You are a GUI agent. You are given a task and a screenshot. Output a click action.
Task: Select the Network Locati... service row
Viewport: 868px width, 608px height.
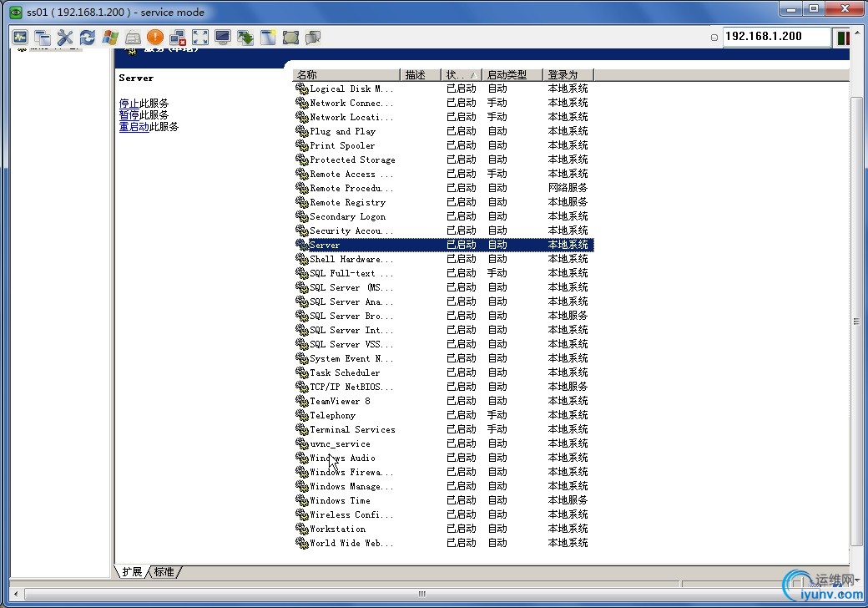443,117
